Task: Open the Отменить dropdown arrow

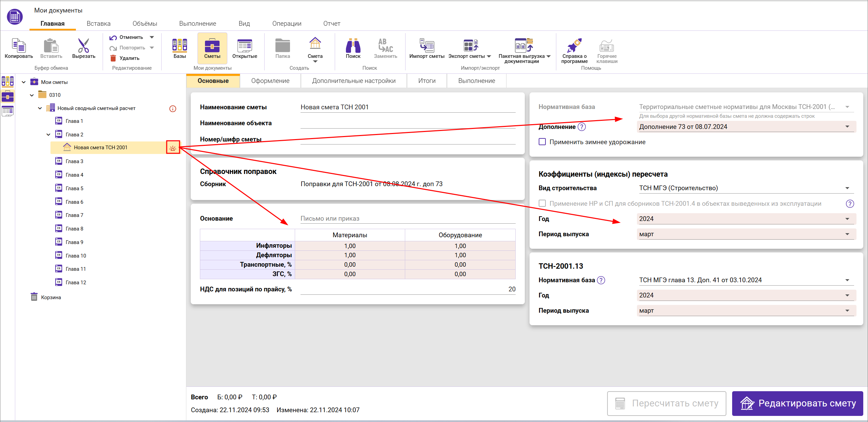Action: [152, 37]
